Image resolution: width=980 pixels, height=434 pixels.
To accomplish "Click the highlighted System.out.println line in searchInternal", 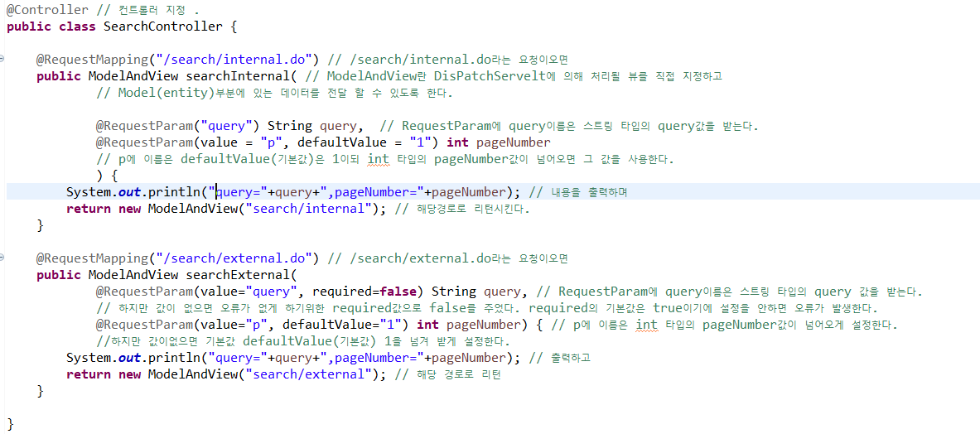I will coord(493,192).
